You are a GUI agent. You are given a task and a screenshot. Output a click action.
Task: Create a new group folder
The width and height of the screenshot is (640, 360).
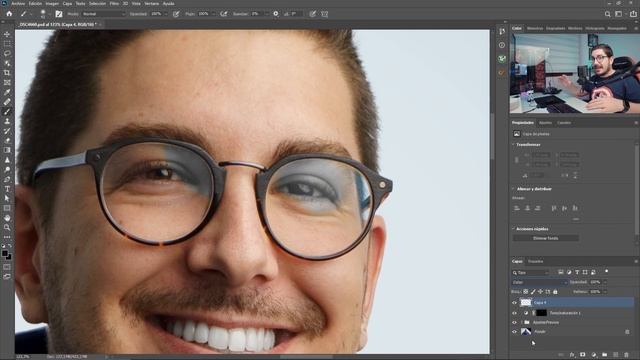604,355
